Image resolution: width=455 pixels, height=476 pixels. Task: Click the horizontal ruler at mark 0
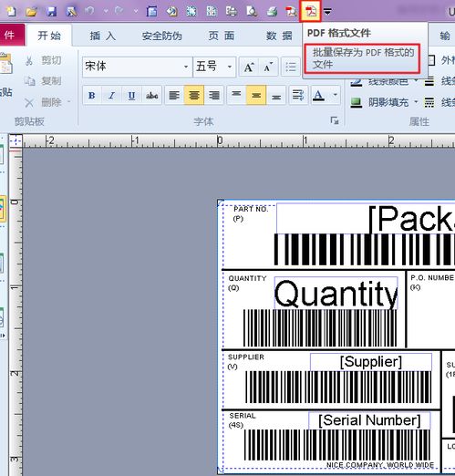coord(220,141)
